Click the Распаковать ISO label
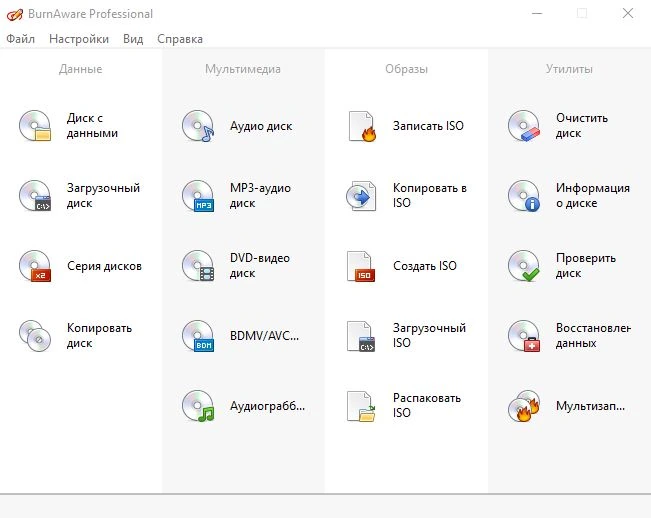 pyautogui.click(x=427, y=405)
